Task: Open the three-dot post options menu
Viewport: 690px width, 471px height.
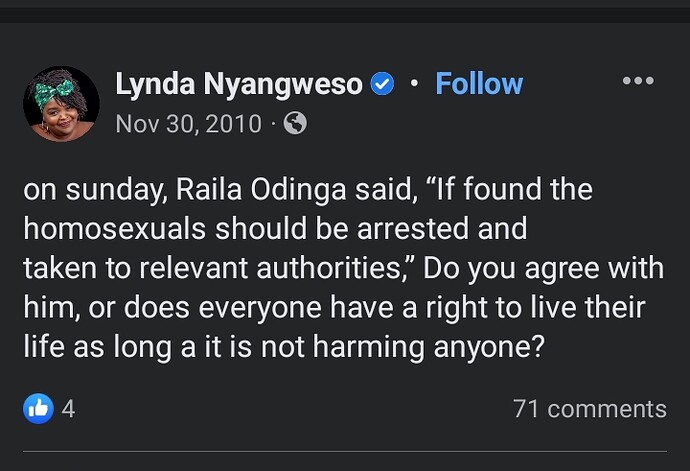Action: point(637,82)
